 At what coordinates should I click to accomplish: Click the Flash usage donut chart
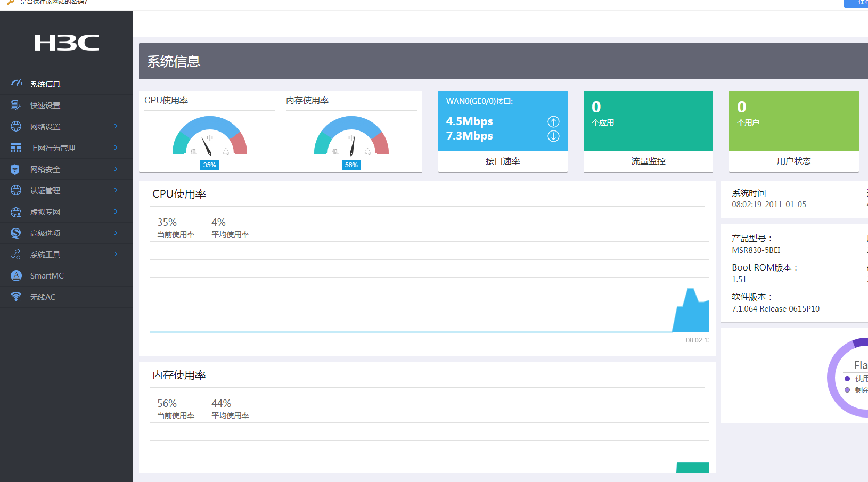pyautogui.click(x=848, y=377)
